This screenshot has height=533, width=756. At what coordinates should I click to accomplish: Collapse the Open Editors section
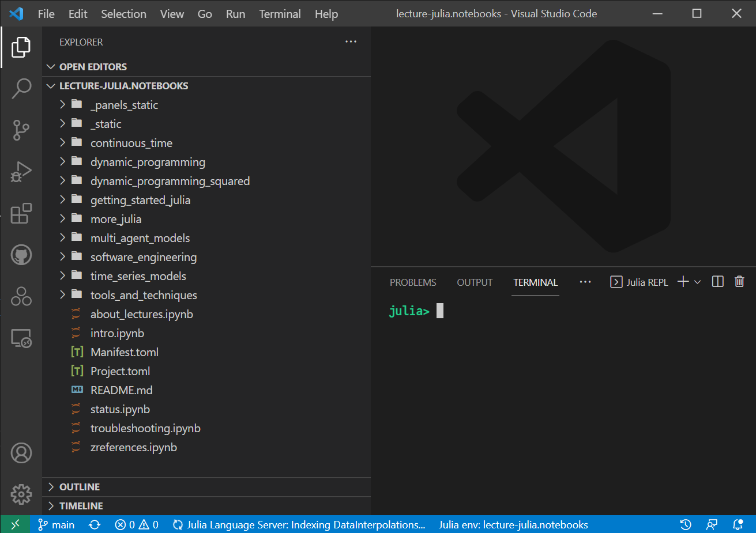click(92, 67)
